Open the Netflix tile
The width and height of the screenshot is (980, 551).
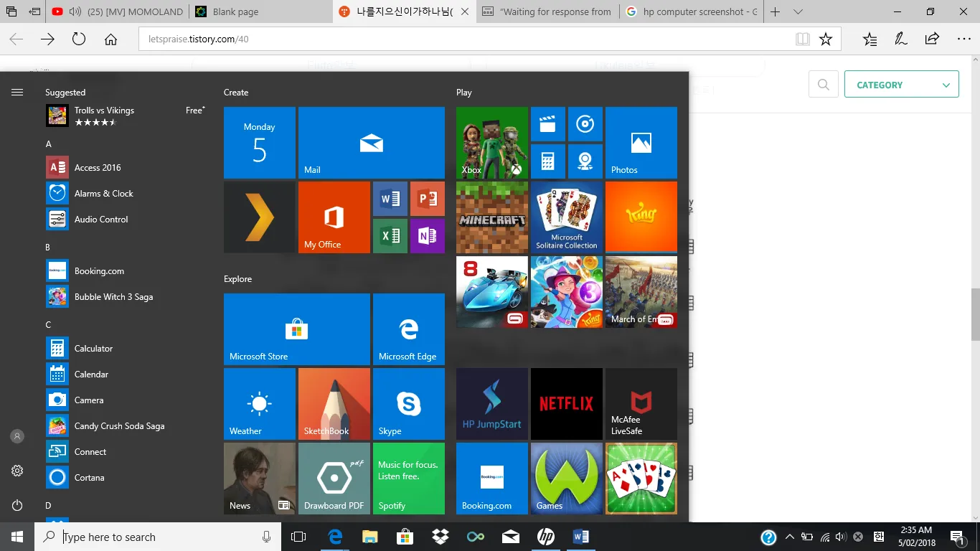(566, 404)
